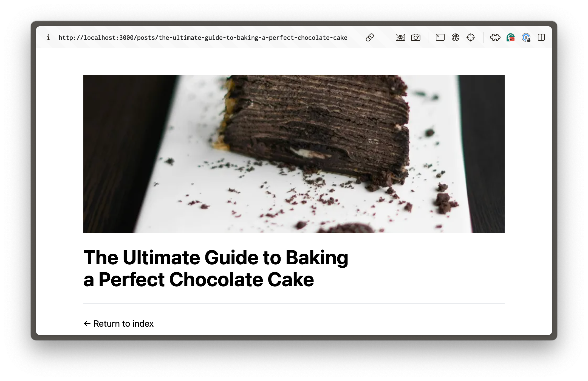Take a screenshot with the camera icon
This screenshot has width=588, height=381.
pos(415,37)
